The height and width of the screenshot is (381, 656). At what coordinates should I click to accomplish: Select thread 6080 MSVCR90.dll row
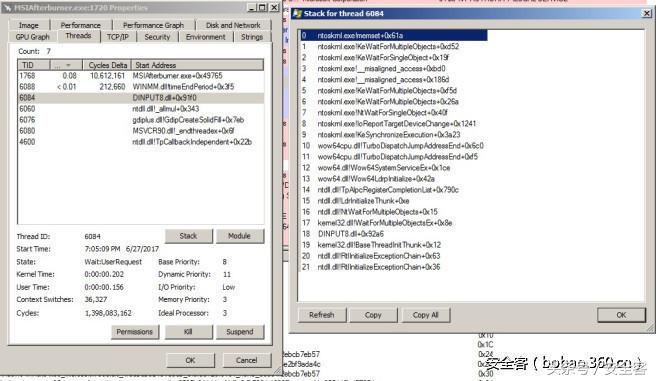[141, 131]
